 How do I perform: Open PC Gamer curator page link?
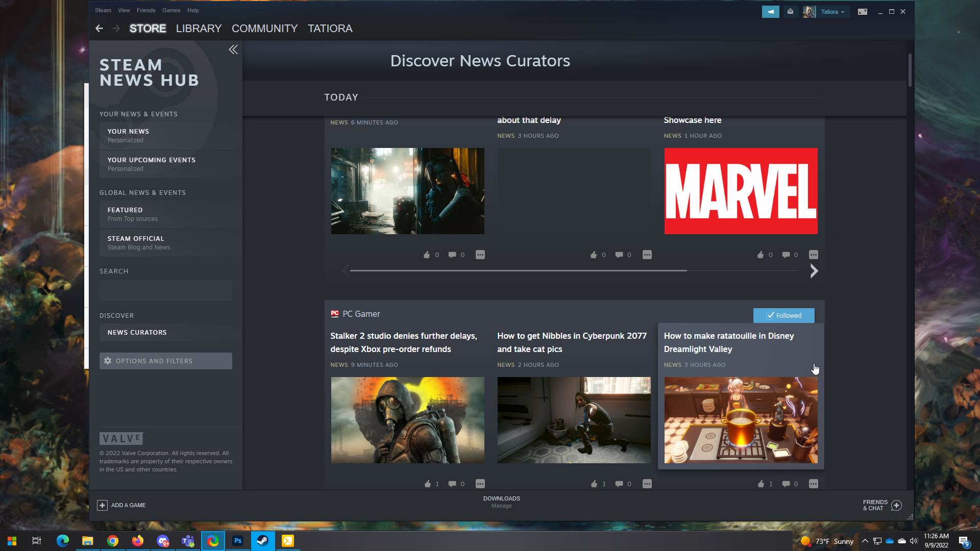[x=361, y=314]
